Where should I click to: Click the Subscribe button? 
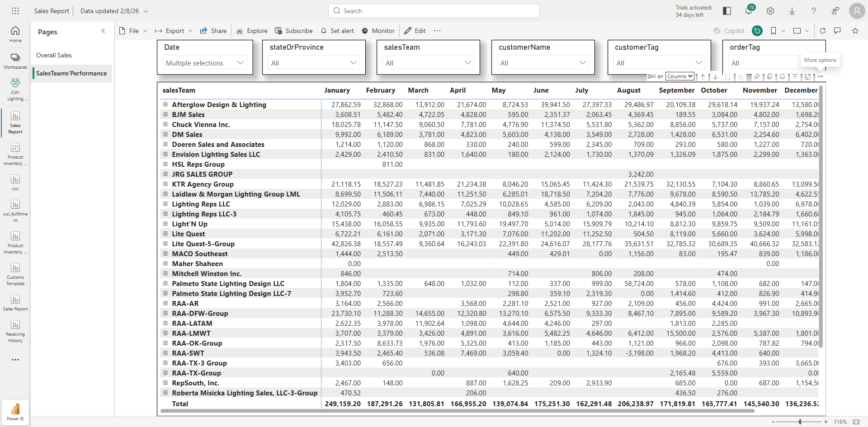click(x=294, y=31)
